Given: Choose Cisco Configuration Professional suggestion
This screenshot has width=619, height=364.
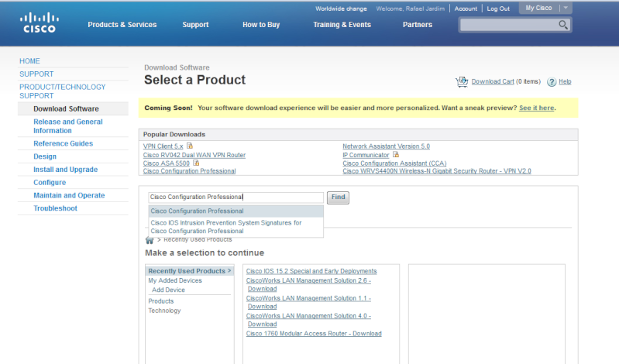Looking at the screenshot, I should click(236, 211).
